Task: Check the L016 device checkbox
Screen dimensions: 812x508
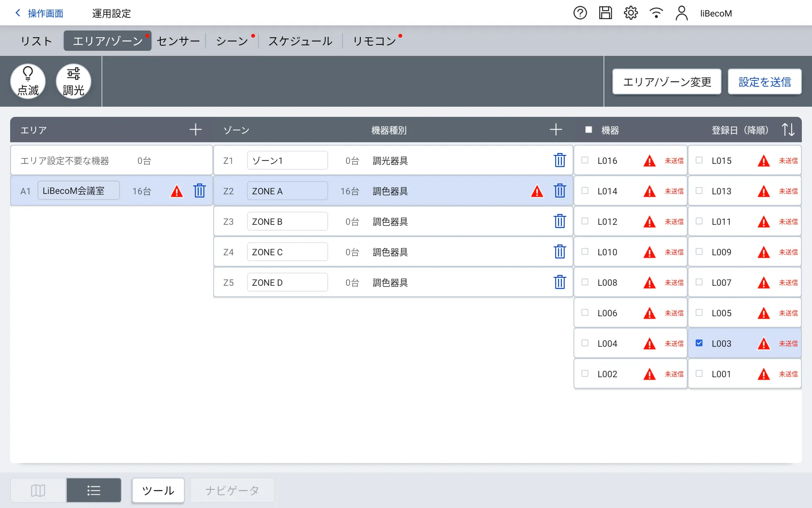Action: point(585,160)
